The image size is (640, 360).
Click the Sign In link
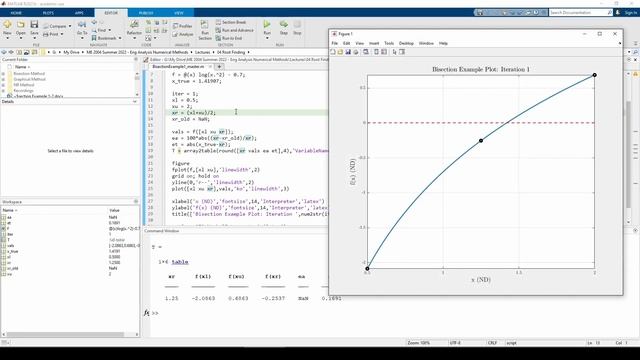[x=630, y=13]
